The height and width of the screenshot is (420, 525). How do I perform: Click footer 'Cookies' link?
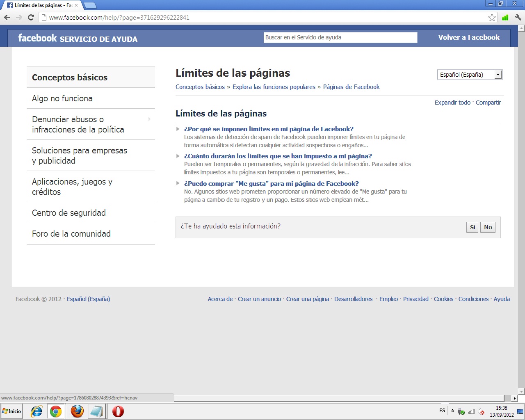(443, 299)
